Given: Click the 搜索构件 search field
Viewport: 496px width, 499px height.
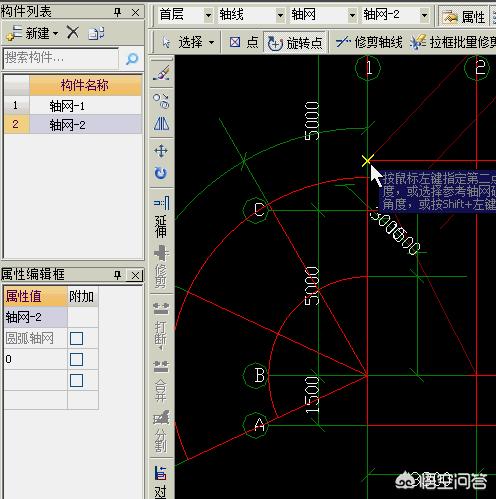Looking at the screenshot, I should pyautogui.click(x=61, y=58).
